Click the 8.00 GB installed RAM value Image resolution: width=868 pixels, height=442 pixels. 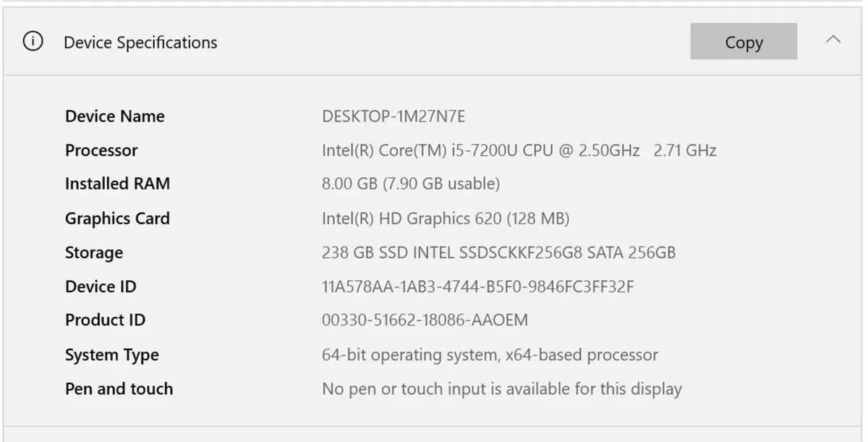pyautogui.click(x=411, y=184)
